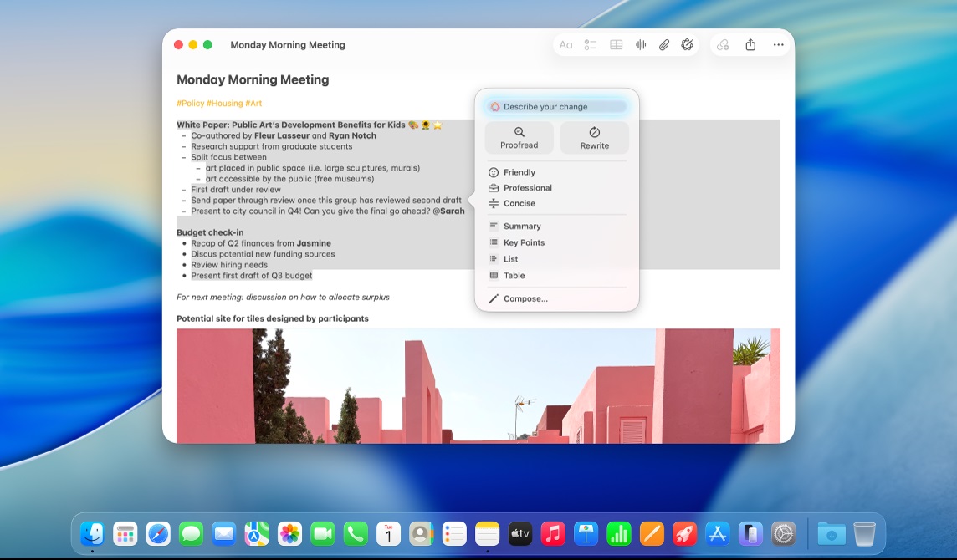This screenshot has height=560, width=957.
Task: Click the add link icon
Action: click(724, 45)
